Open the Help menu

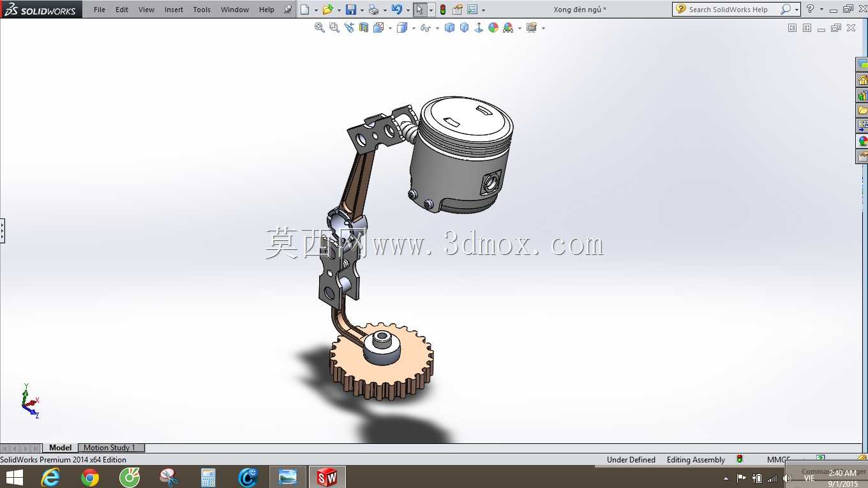tap(267, 10)
